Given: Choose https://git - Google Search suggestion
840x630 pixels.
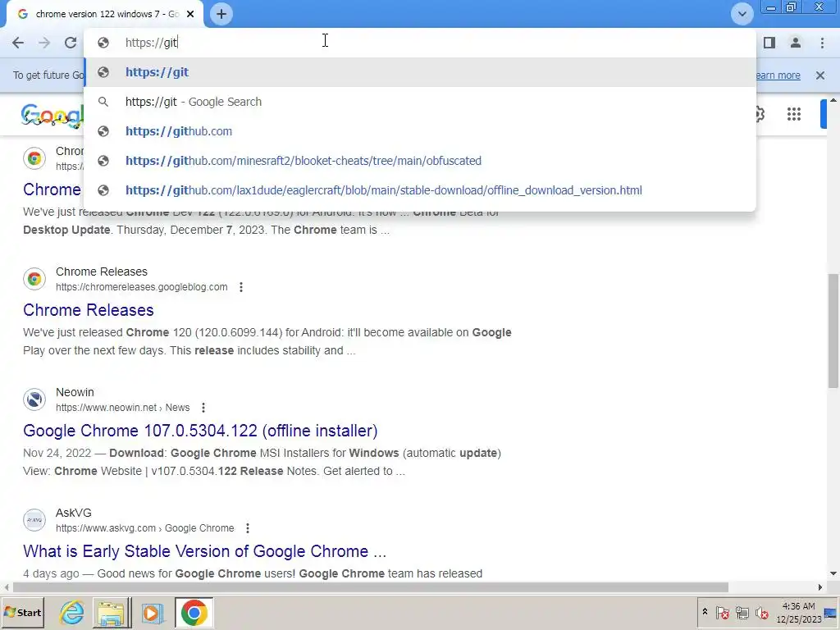Looking at the screenshot, I should 419,102.
